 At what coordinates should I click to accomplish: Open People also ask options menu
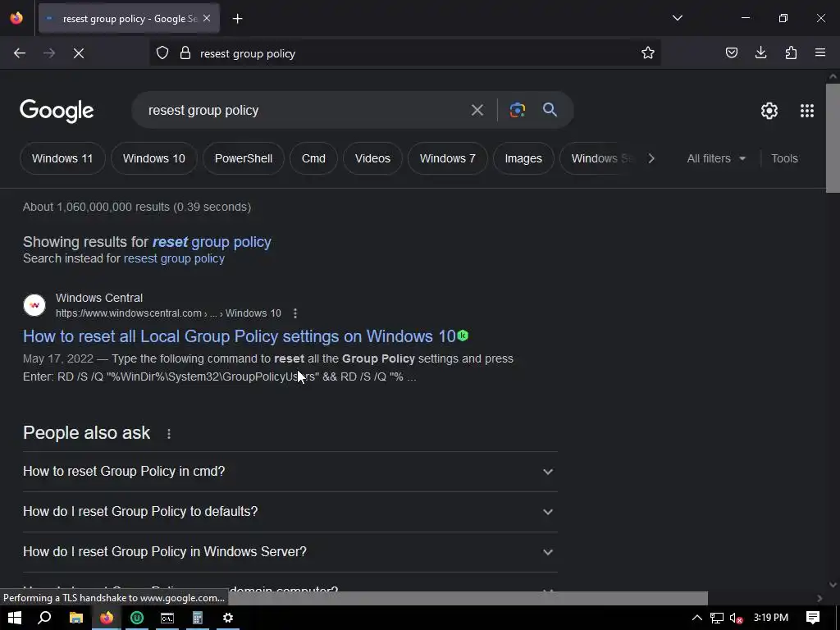tap(169, 434)
